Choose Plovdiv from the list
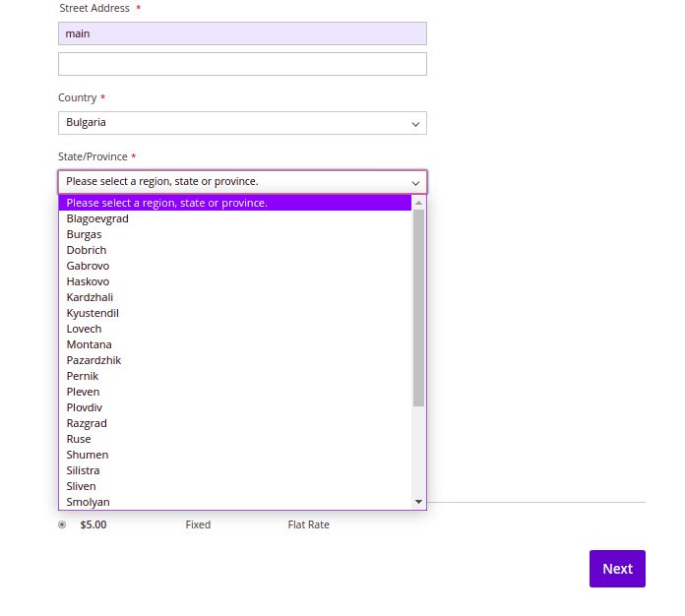685x616 pixels. coord(235,407)
